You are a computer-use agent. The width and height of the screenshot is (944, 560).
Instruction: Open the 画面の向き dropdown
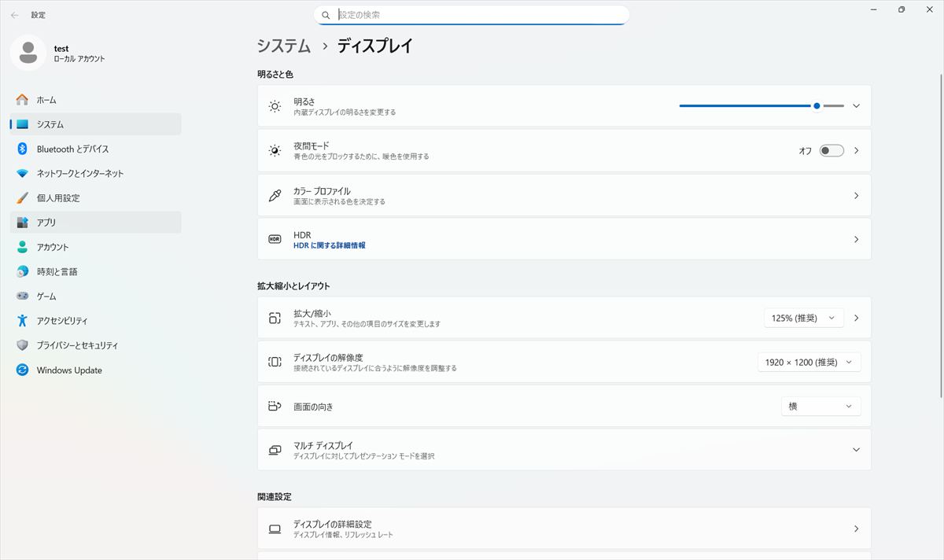[x=820, y=407]
